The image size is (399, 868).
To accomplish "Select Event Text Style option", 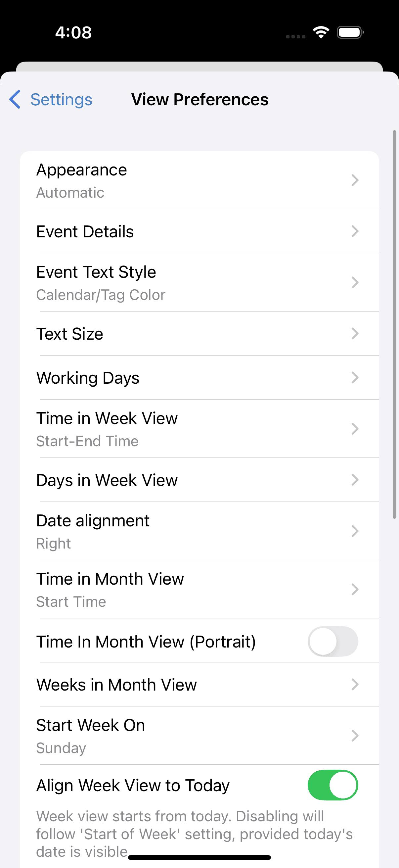I will tap(199, 282).
